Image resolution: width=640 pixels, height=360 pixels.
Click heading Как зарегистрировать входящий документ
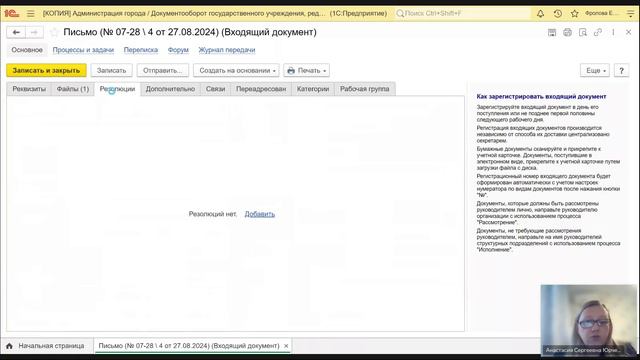pyautogui.click(x=541, y=97)
